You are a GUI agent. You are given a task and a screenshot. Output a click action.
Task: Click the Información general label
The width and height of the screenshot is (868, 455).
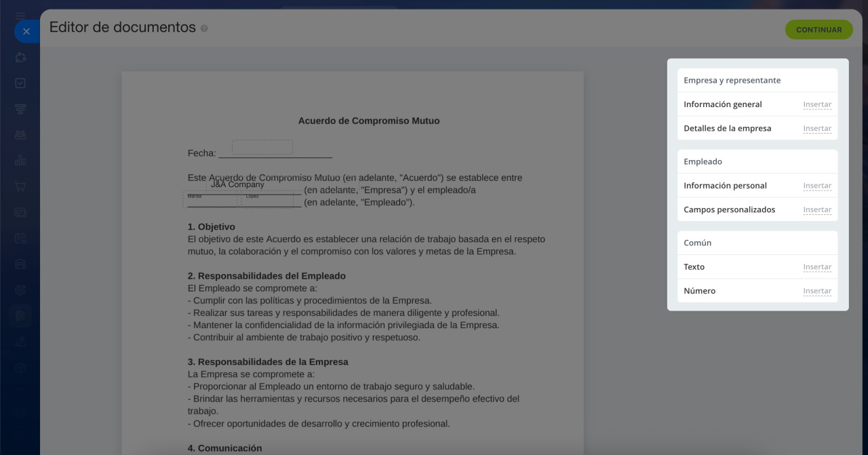pyautogui.click(x=723, y=104)
